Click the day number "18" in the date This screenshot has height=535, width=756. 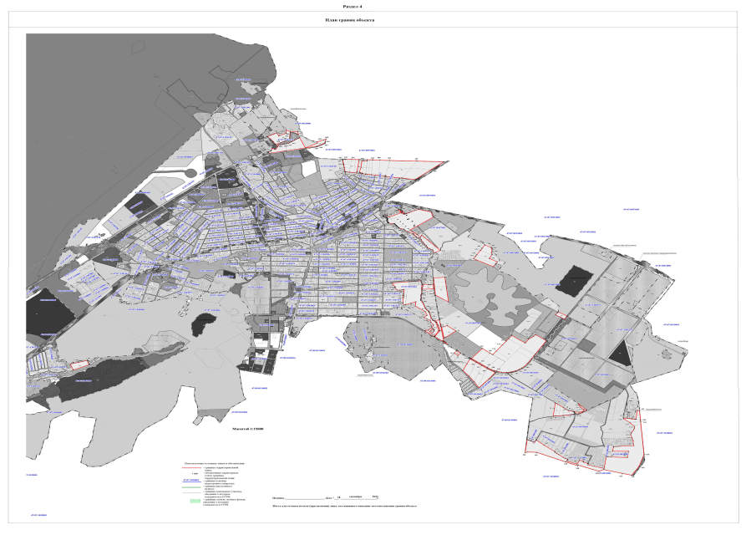(337, 497)
